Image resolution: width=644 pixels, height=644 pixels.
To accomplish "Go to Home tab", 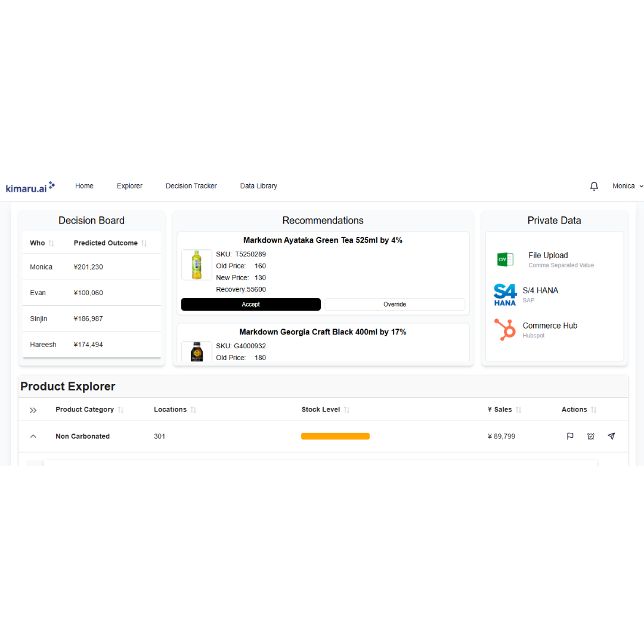I will (84, 186).
